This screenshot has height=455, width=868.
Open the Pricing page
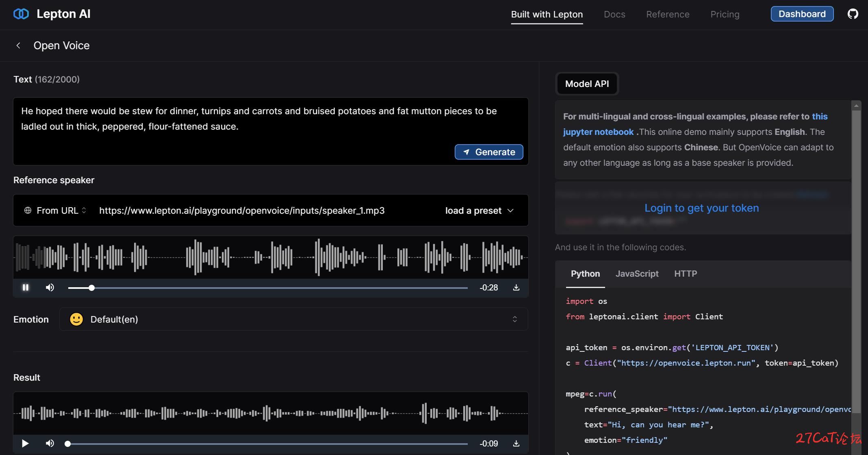[725, 15]
